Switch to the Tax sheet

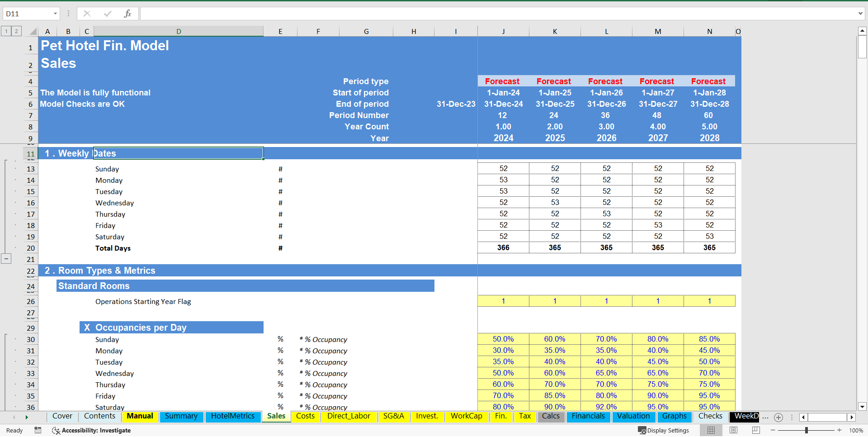pos(525,416)
